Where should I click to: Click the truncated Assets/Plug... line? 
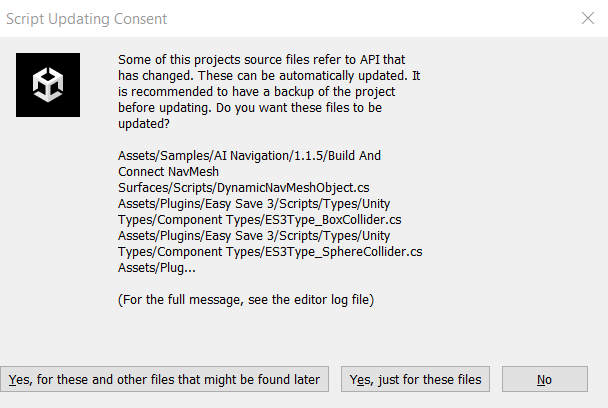[x=156, y=267]
